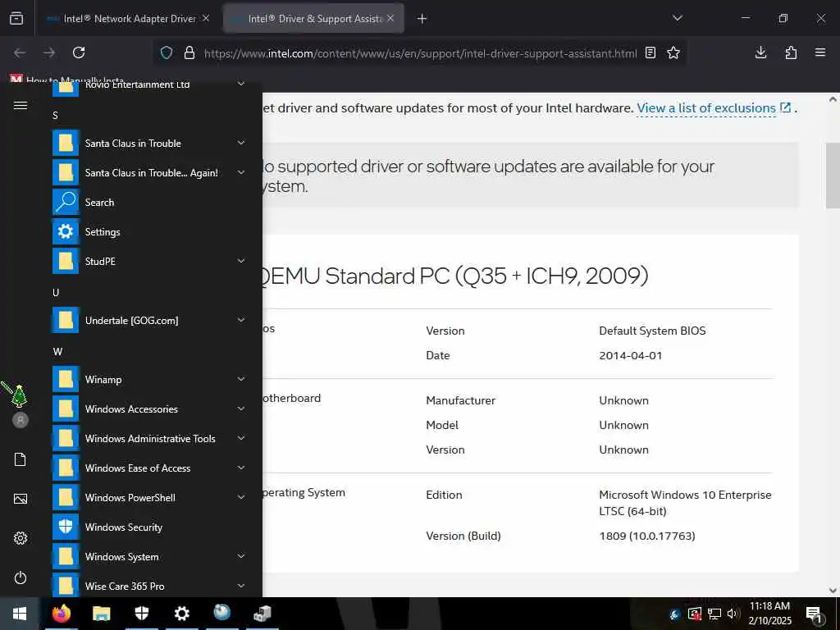Expand the StudPE folder
The width and height of the screenshot is (840, 630).
point(241,261)
